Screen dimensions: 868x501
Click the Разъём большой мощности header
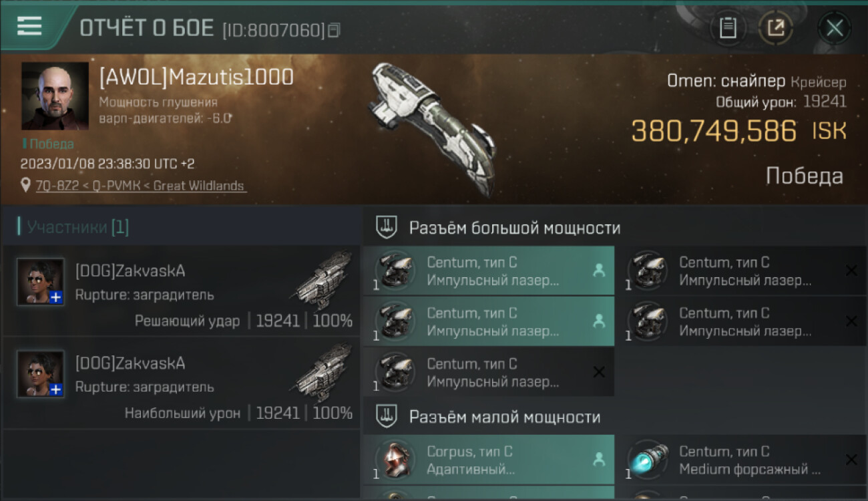[515, 228]
